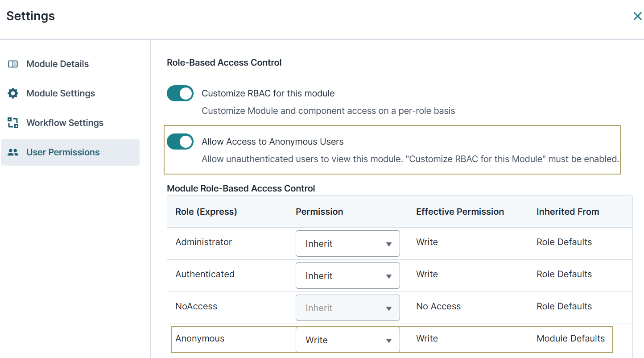Click the Administrator role name
This screenshot has width=644, height=358.
point(204,242)
